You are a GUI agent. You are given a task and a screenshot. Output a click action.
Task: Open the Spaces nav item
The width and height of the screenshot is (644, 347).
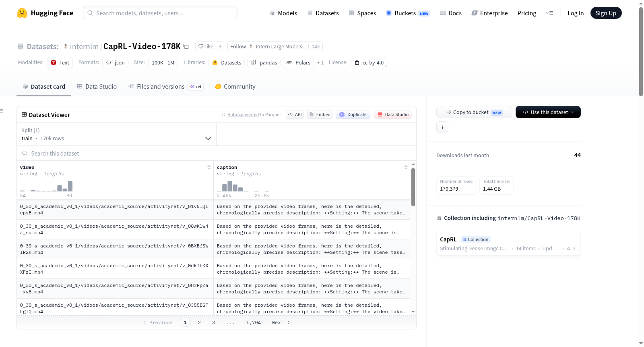[x=362, y=13]
